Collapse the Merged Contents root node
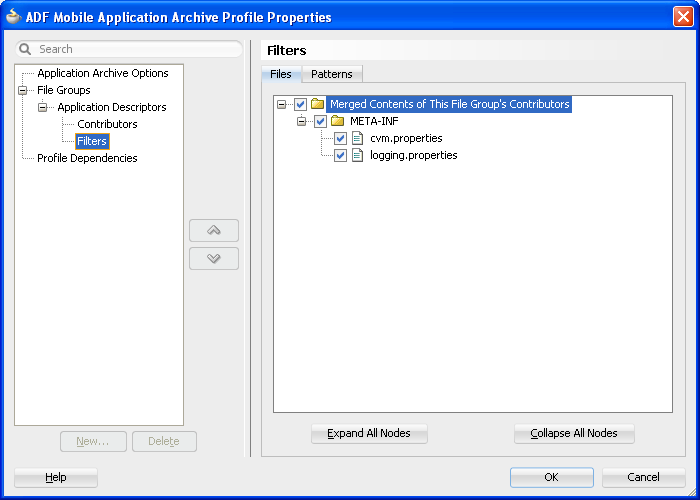700x500 pixels. [281, 105]
